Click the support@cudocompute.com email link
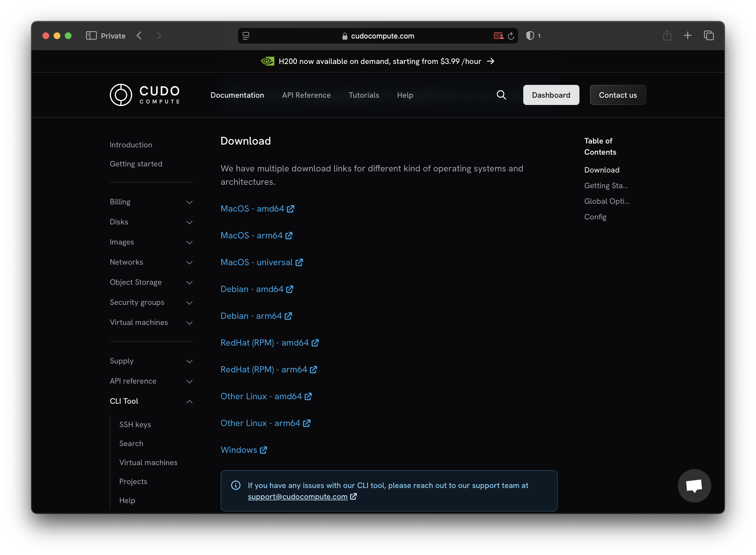Screen dimensions: 756x555 (x=298, y=497)
